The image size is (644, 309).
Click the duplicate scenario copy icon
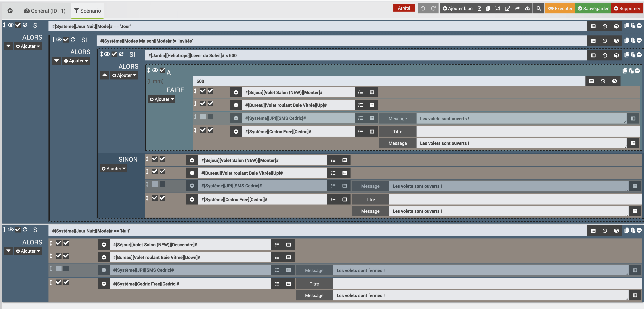pos(488,9)
